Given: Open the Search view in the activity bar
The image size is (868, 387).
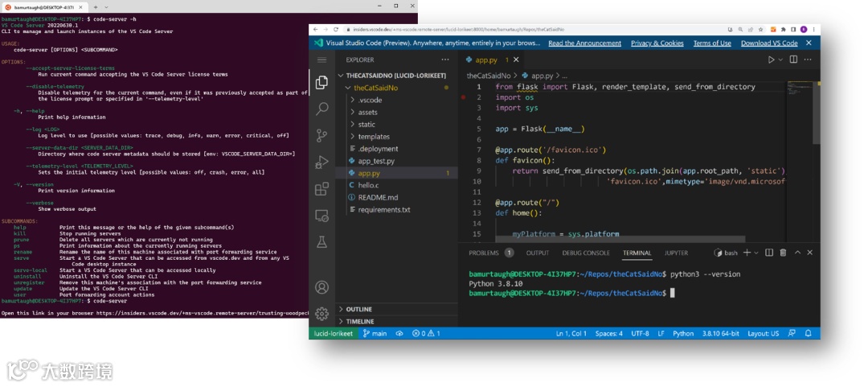Looking at the screenshot, I should tap(321, 109).
